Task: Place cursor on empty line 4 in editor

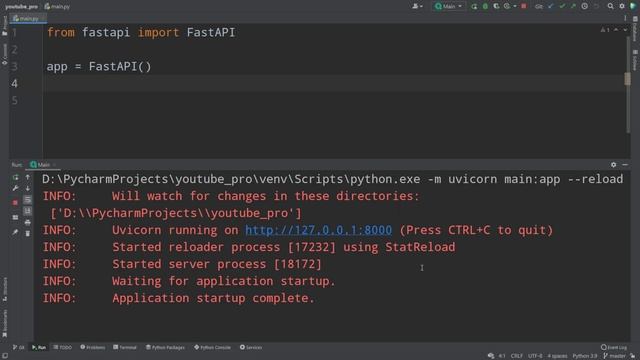Action: click(334, 83)
